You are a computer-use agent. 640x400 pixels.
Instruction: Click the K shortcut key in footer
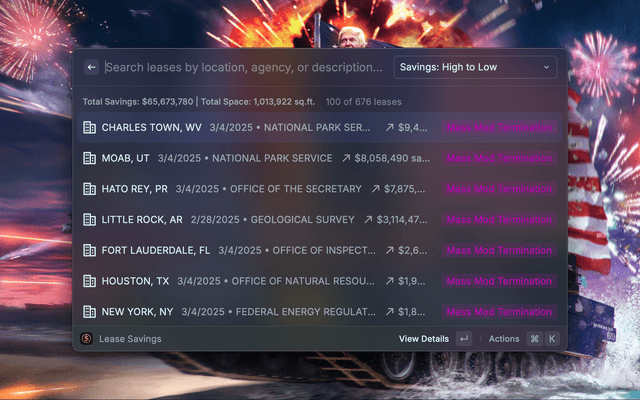(x=551, y=339)
